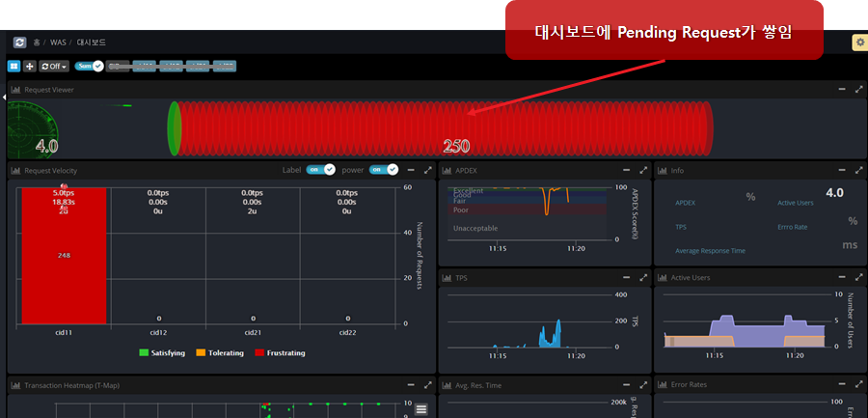Maximize the Active Users panel
This screenshot has height=418, width=868.
tap(858, 277)
